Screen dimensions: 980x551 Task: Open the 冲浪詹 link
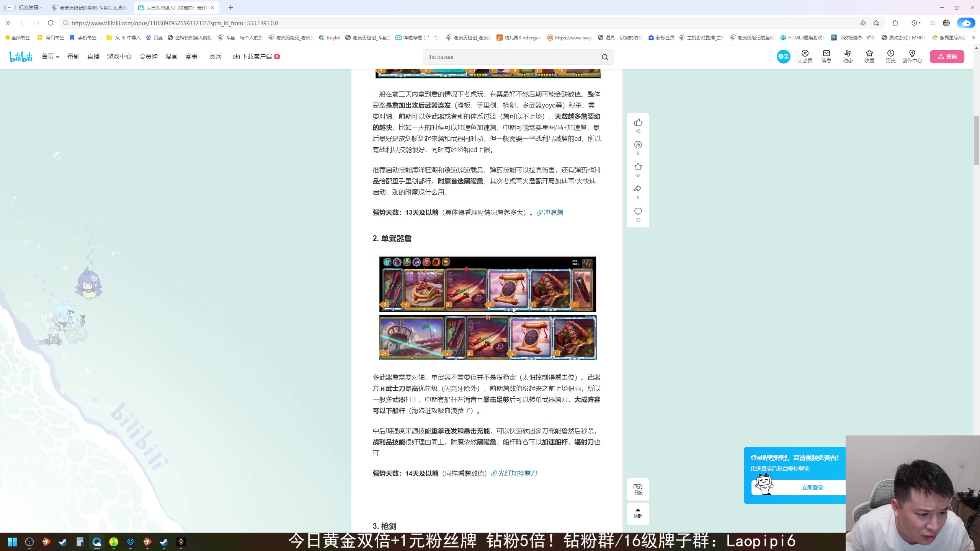[x=550, y=212]
